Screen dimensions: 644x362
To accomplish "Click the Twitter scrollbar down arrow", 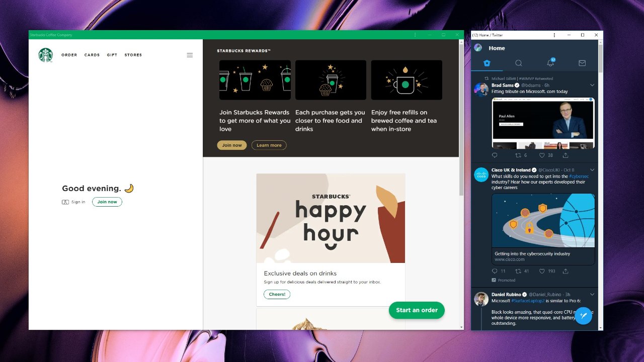I will [x=600, y=328].
